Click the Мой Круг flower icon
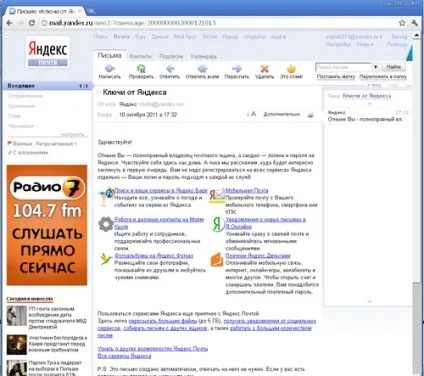 pos(106,224)
